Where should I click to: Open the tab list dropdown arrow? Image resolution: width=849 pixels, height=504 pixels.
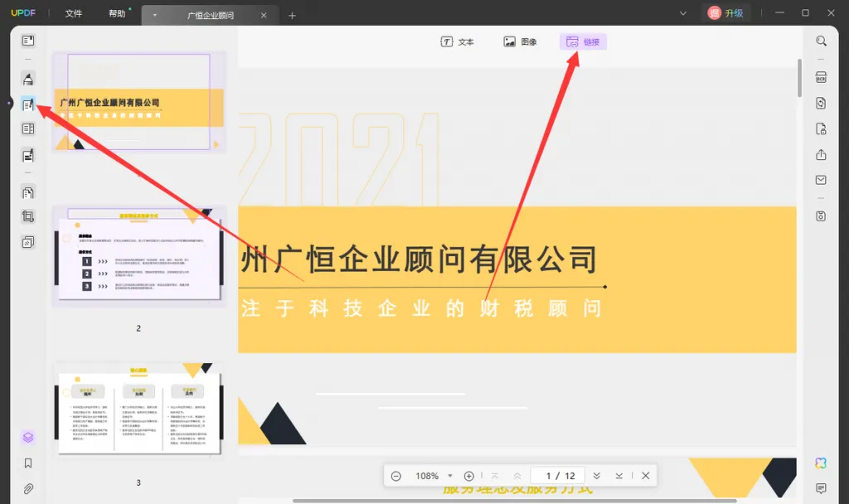(155, 15)
